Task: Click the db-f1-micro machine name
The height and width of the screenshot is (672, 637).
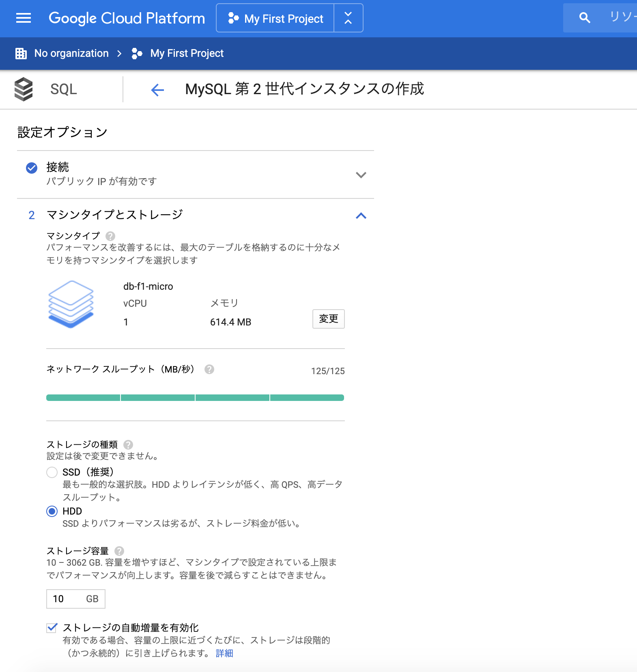Action: point(148,286)
